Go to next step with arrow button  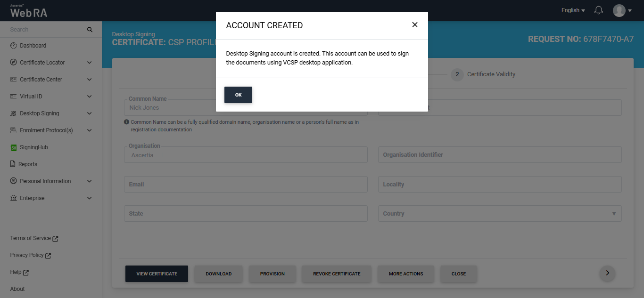[607, 273]
